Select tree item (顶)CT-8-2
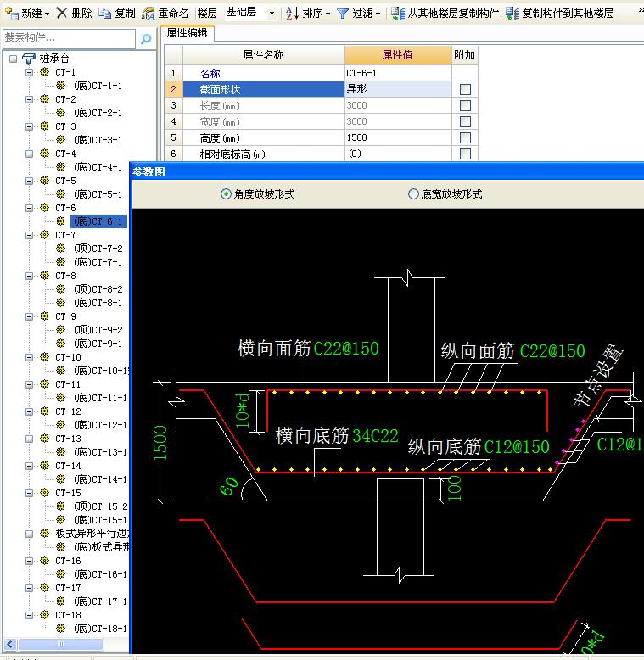644x660 pixels. 98,289
